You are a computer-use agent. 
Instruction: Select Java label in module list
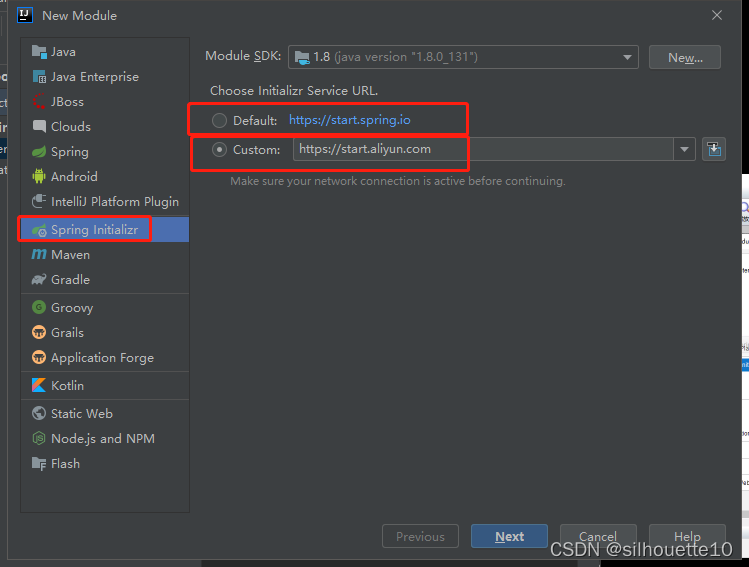[x=63, y=52]
